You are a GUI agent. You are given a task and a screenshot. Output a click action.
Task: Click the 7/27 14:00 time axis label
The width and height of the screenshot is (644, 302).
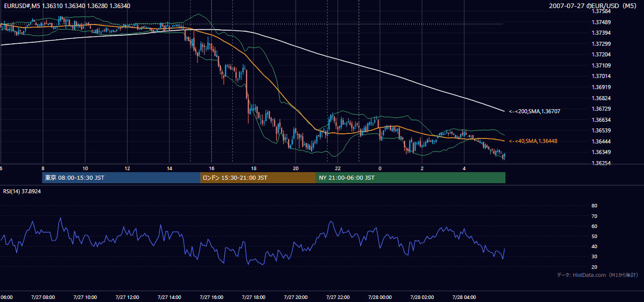(x=169, y=297)
